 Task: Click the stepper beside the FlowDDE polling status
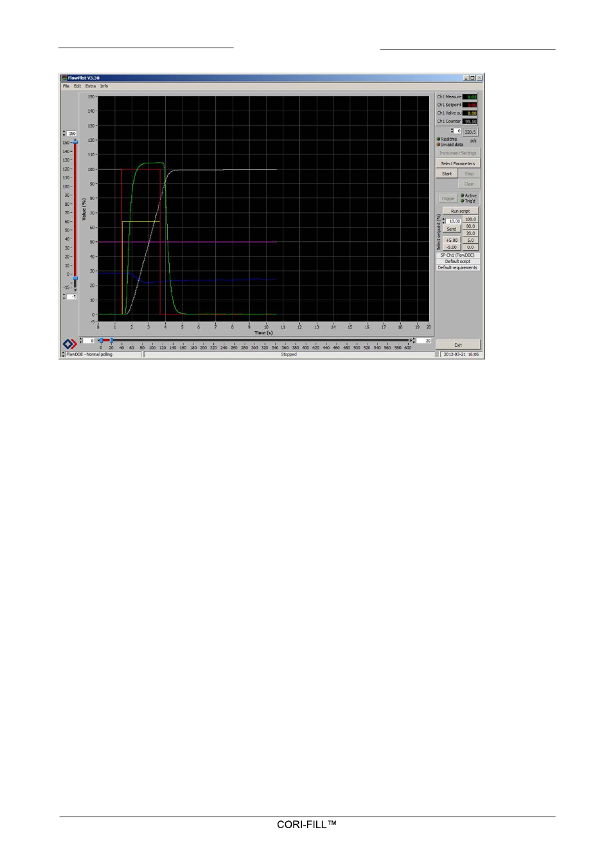[63, 354]
